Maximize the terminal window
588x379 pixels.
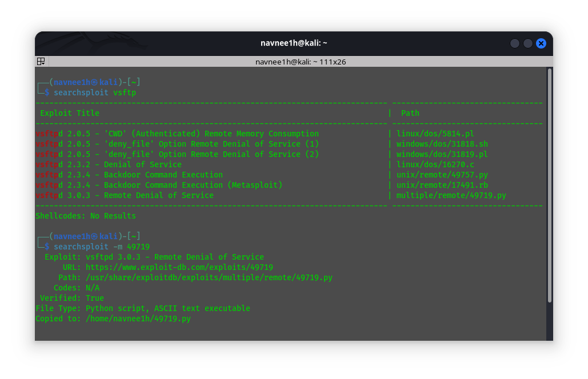[527, 43]
